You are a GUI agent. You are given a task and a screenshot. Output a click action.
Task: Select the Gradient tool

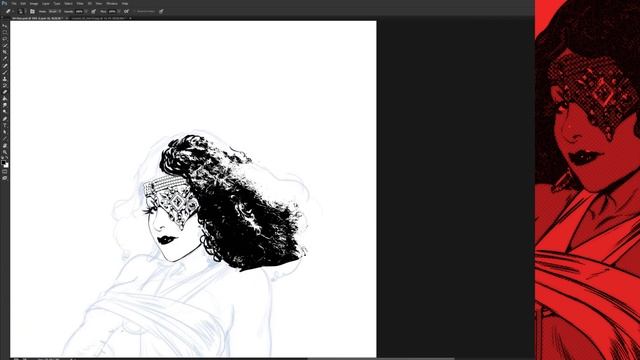(x=5, y=98)
